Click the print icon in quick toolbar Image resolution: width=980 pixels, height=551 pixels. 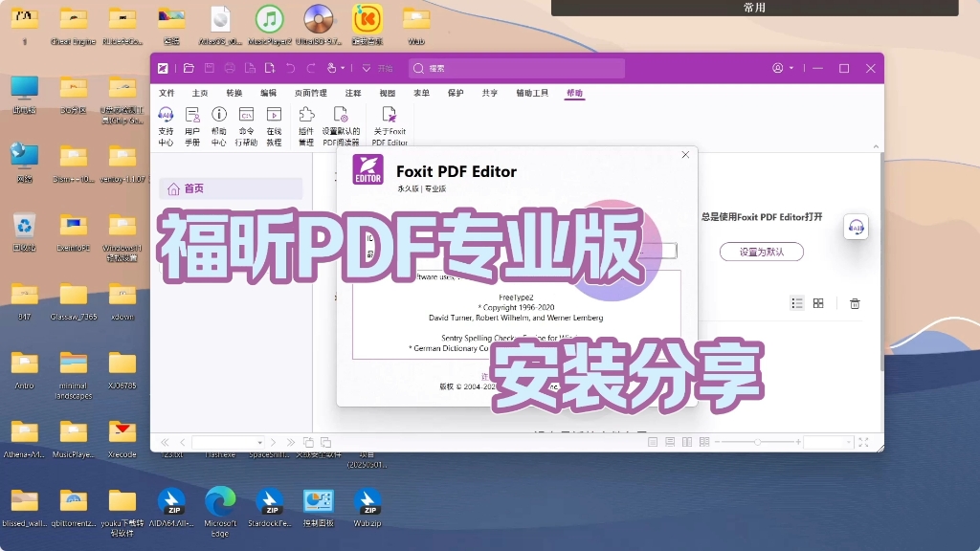click(x=230, y=68)
